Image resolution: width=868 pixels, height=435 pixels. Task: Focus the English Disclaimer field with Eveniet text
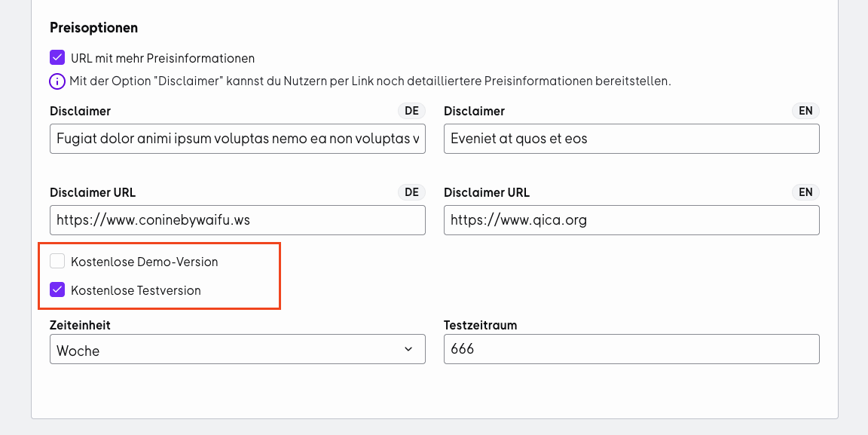pyautogui.click(x=631, y=139)
